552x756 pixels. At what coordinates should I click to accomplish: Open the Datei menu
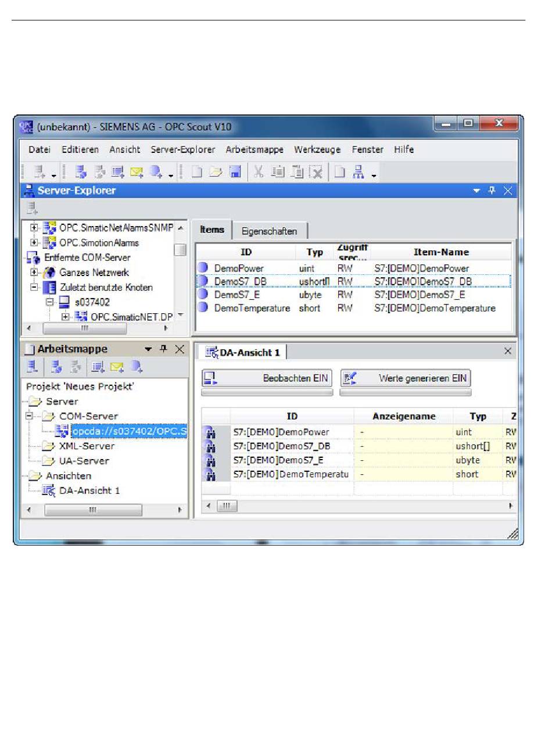40,149
